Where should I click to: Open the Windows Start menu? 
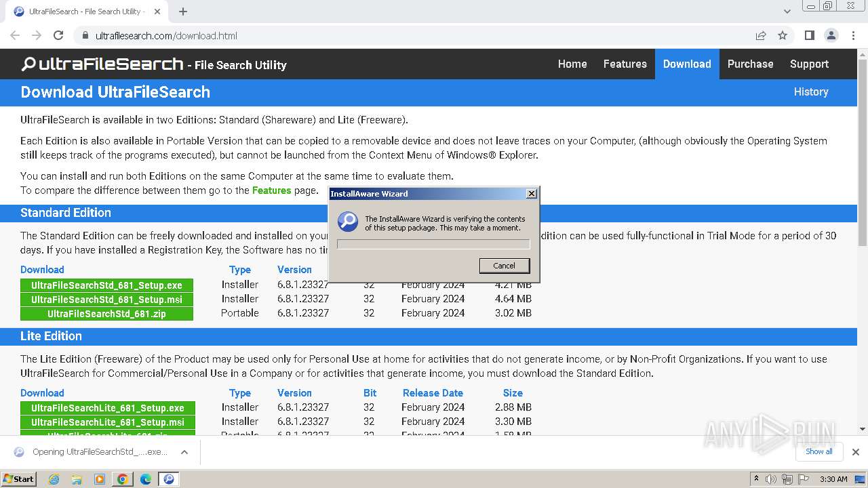(x=19, y=479)
